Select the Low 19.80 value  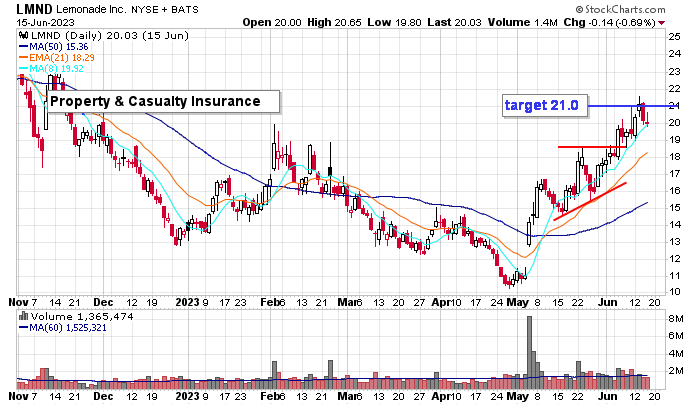click(x=394, y=22)
